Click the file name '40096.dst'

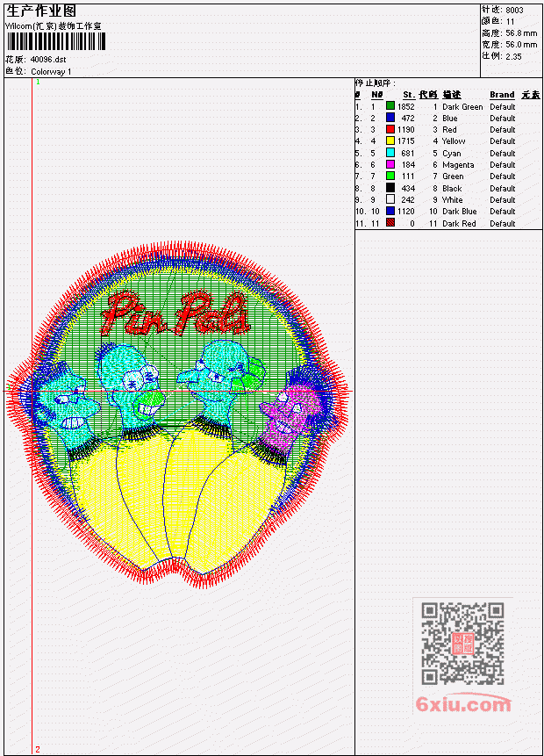coord(48,60)
